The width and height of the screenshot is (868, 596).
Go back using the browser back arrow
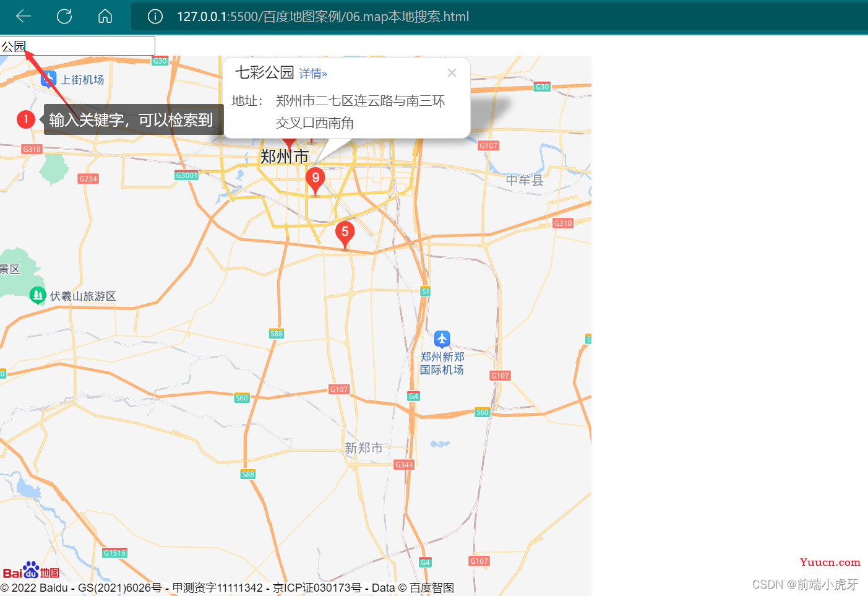click(x=24, y=16)
